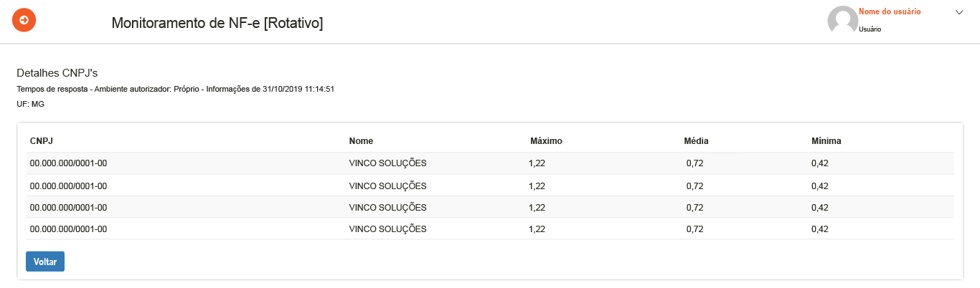Click the 0,42 value in the fourth row

point(820,229)
